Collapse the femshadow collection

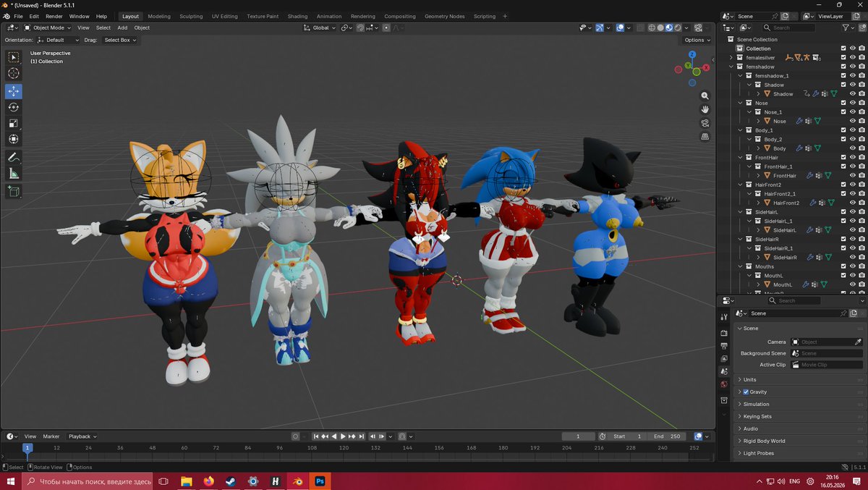(x=731, y=67)
